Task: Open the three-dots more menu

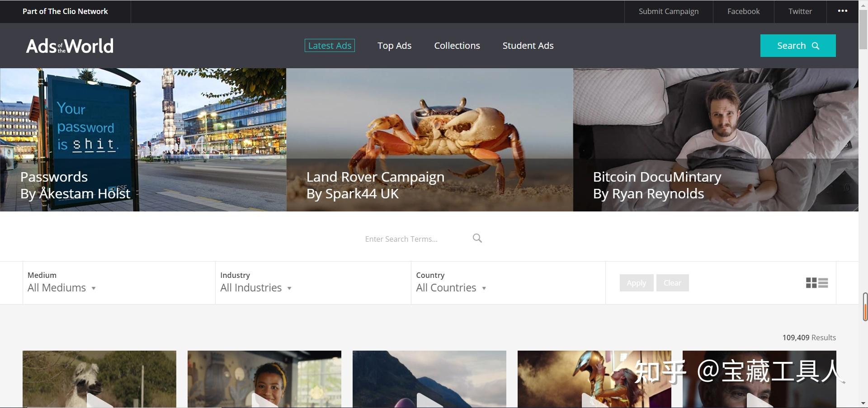Action: pos(842,11)
